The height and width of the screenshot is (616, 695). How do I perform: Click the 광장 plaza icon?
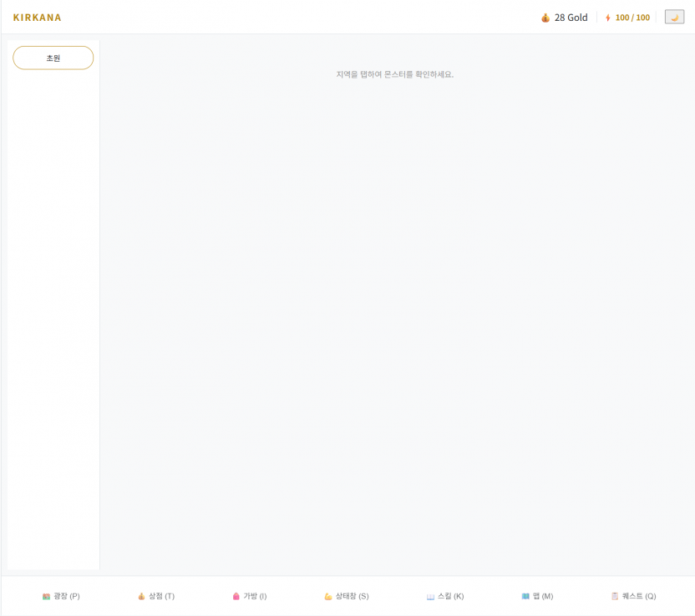click(x=47, y=597)
